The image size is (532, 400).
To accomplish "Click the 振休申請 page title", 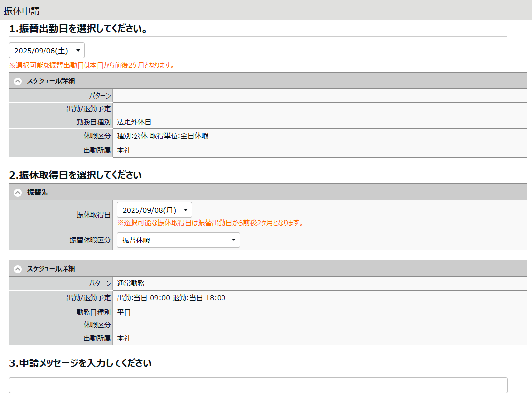I will [22, 10].
